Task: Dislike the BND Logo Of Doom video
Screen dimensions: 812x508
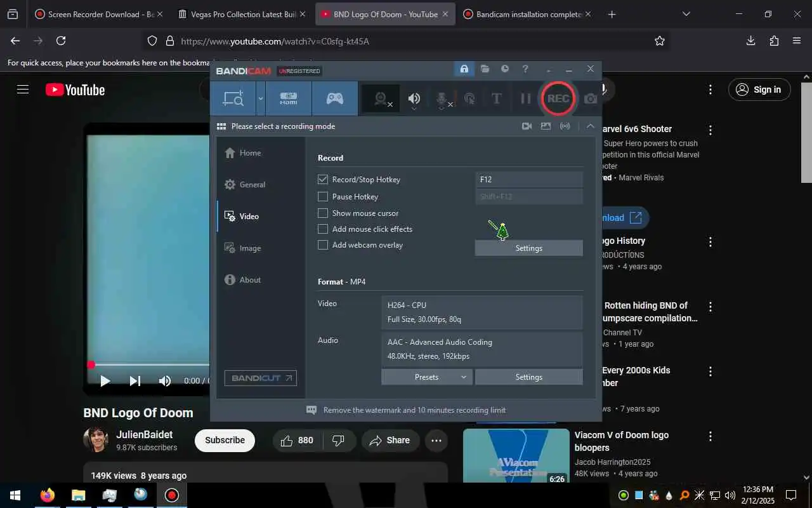Action: point(339,440)
